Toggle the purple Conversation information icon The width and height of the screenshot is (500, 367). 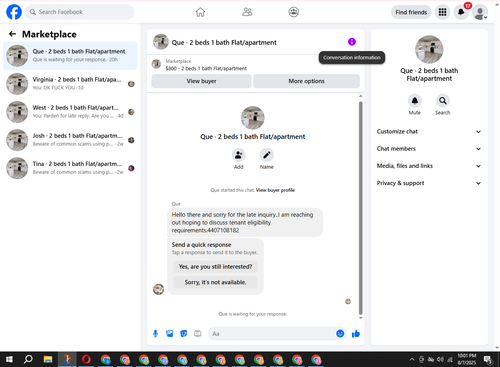point(352,42)
